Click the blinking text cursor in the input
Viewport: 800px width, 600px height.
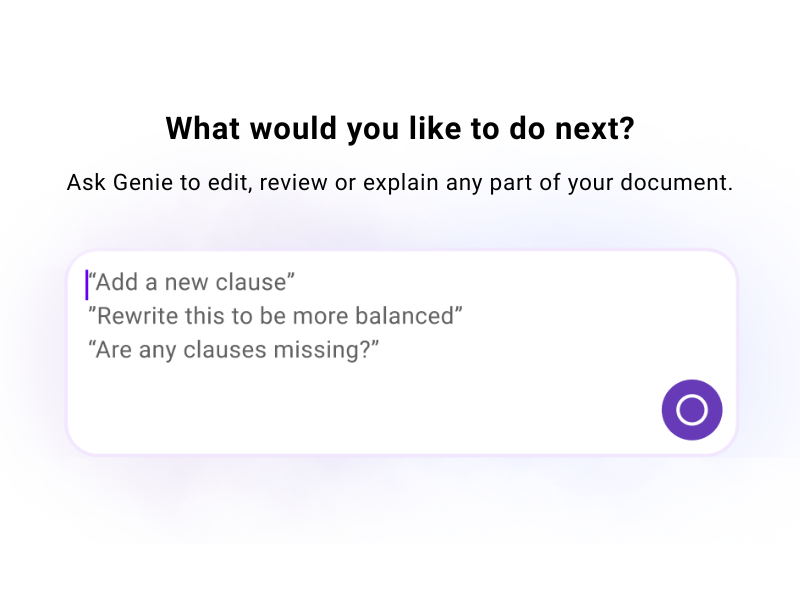pyautogui.click(x=88, y=282)
